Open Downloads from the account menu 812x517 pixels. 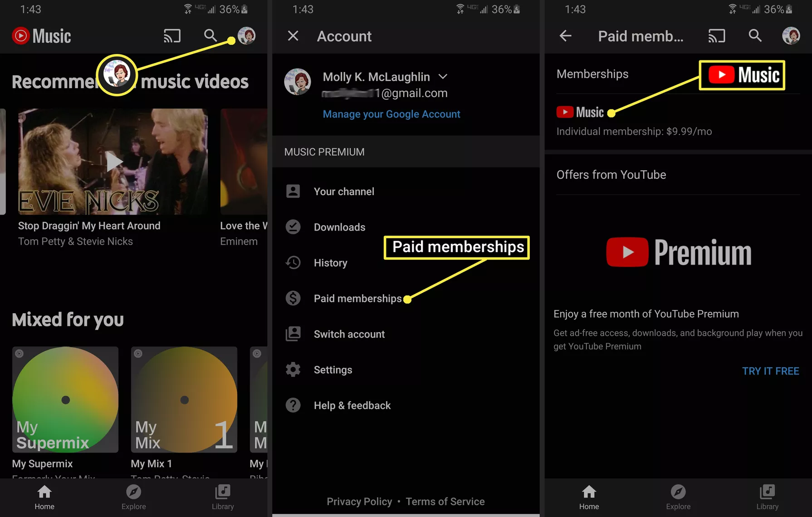click(339, 227)
